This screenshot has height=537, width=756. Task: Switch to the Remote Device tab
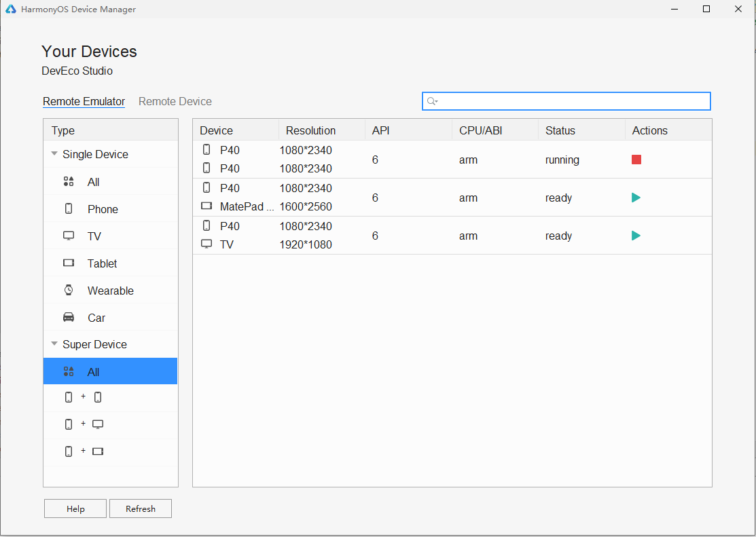(x=175, y=101)
